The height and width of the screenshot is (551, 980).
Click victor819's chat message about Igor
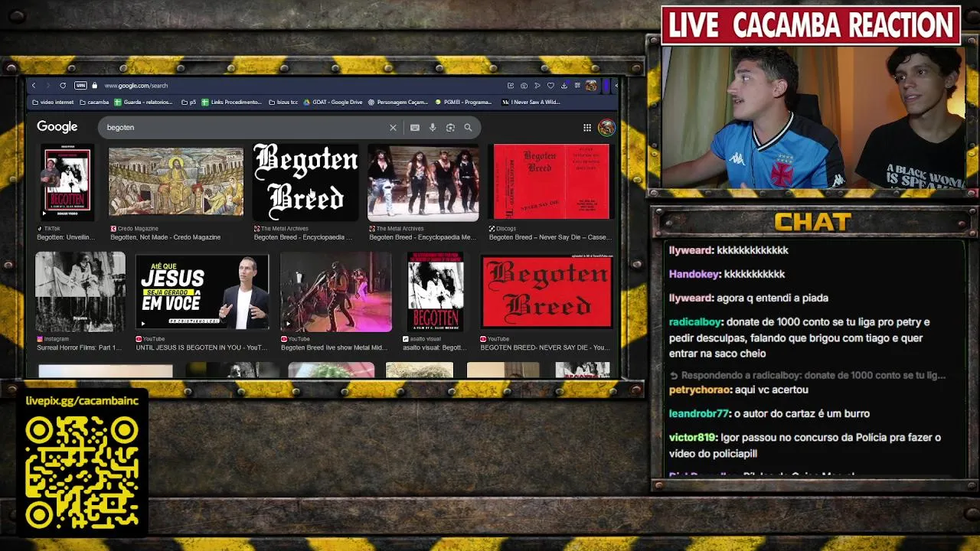(805, 445)
